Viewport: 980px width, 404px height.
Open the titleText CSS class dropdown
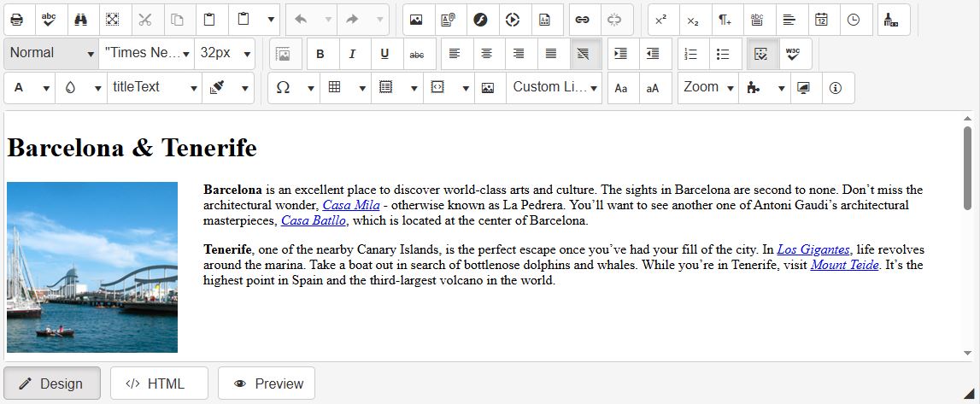point(155,88)
